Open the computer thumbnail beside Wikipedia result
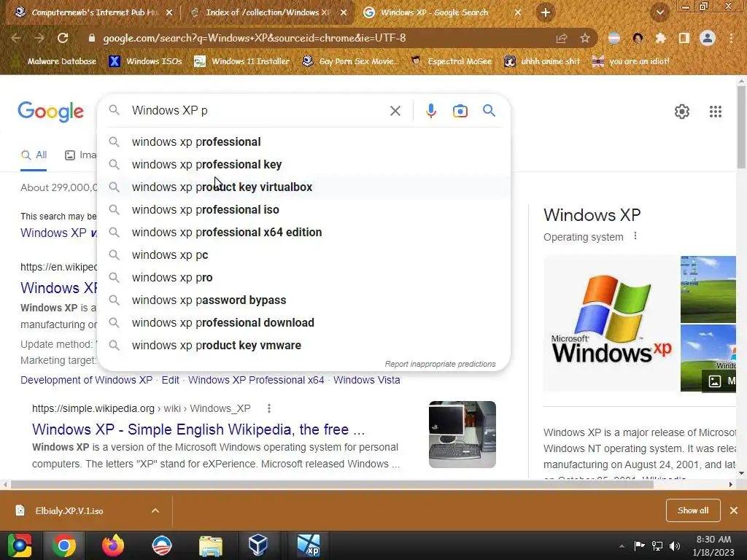 [x=462, y=435]
